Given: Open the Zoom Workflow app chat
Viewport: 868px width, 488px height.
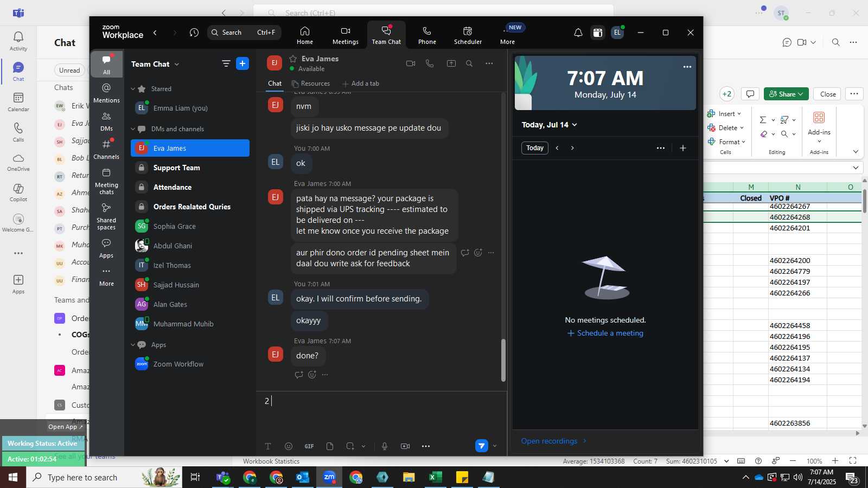Looking at the screenshot, I should pos(190,364).
